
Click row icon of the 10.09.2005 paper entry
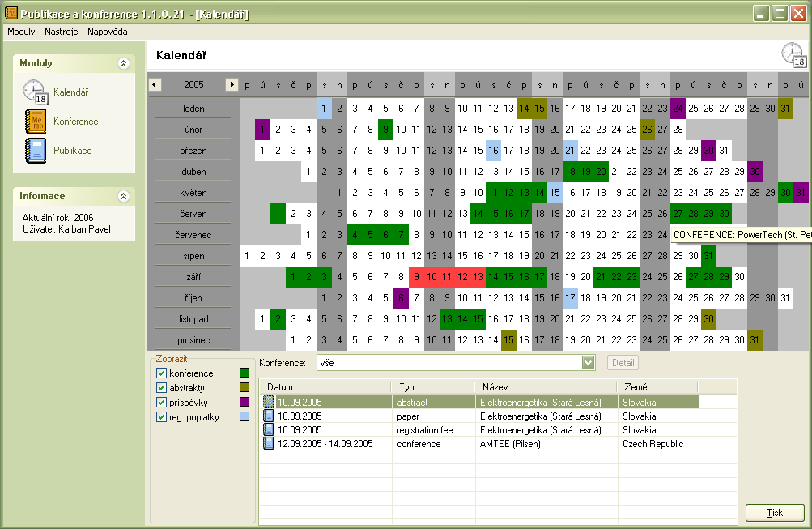coord(268,416)
